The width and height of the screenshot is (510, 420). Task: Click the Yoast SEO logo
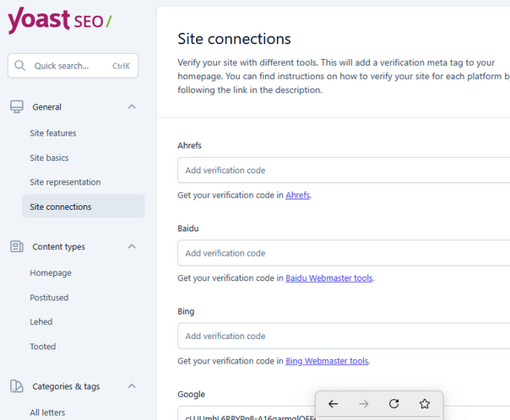tap(59, 20)
